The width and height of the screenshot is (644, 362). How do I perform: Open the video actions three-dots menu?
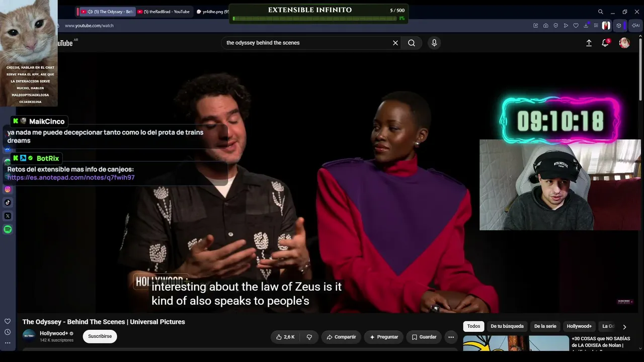pyautogui.click(x=451, y=337)
